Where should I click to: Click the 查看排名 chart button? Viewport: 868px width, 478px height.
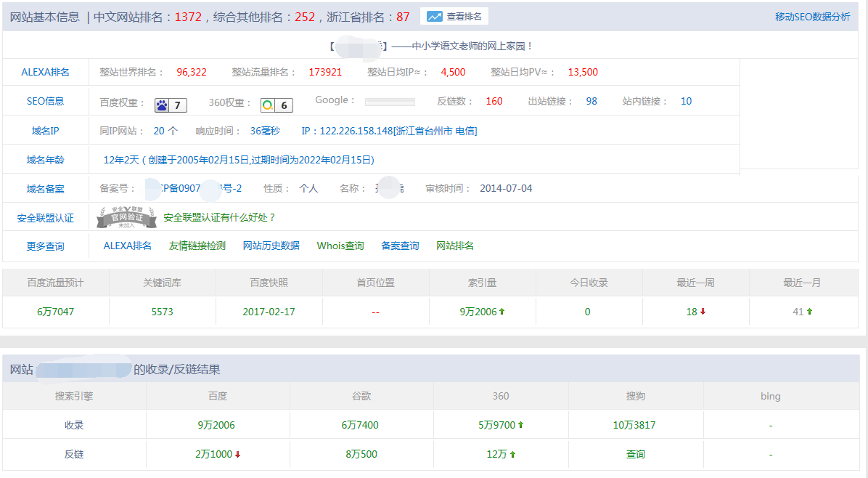coord(454,15)
